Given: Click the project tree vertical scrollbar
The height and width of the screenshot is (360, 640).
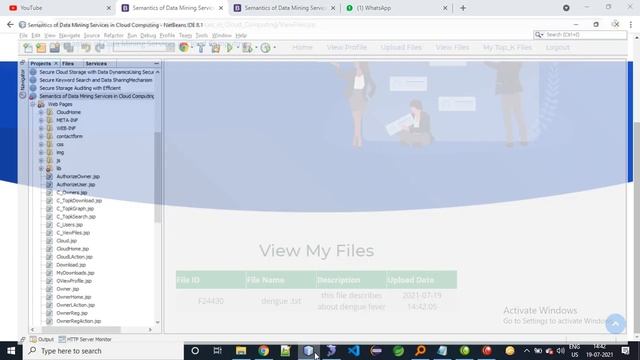Looking at the screenshot, I should click(158, 178).
